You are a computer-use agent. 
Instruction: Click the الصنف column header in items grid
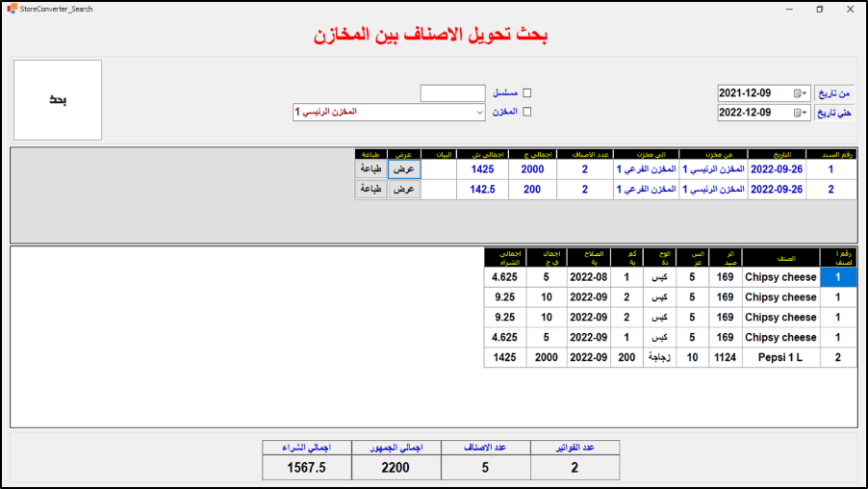click(x=780, y=257)
